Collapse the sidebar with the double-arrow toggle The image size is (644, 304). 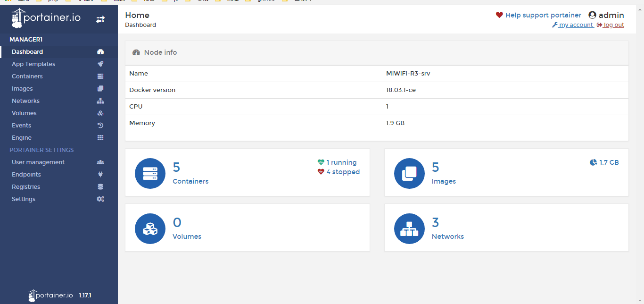(x=100, y=20)
